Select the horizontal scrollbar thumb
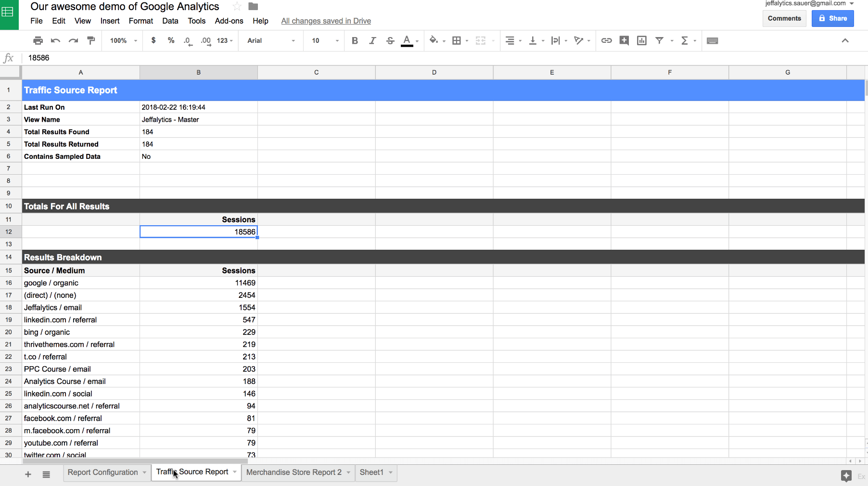868x486 pixels. (x=135, y=461)
